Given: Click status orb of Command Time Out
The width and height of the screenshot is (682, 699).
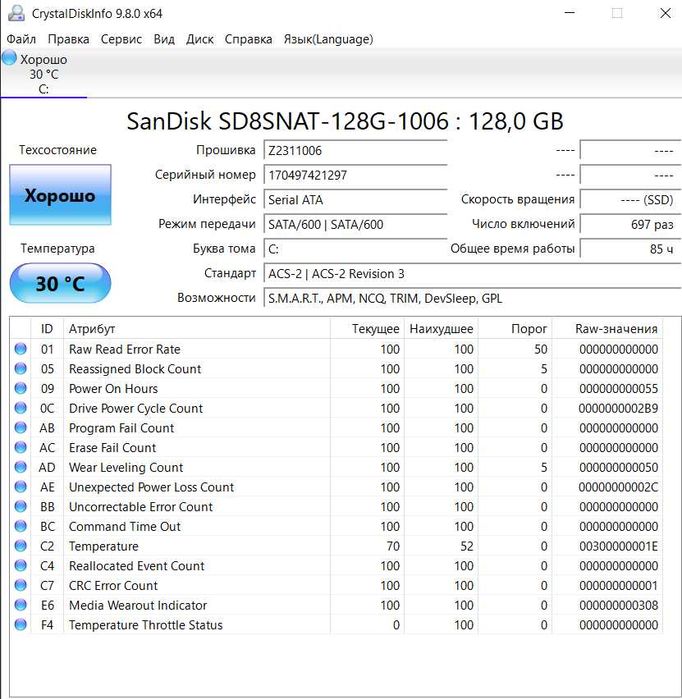Looking at the screenshot, I should click(x=21, y=526).
